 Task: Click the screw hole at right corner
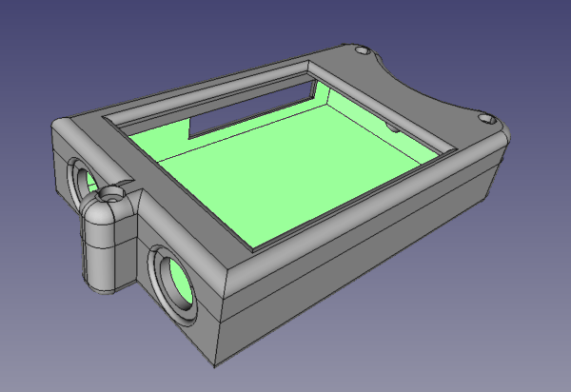(486, 118)
